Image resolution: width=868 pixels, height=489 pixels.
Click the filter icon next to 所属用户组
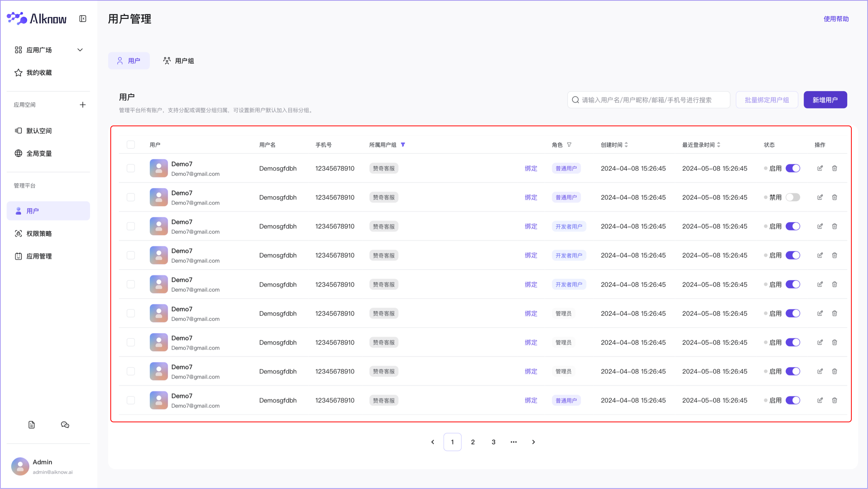[x=403, y=145]
